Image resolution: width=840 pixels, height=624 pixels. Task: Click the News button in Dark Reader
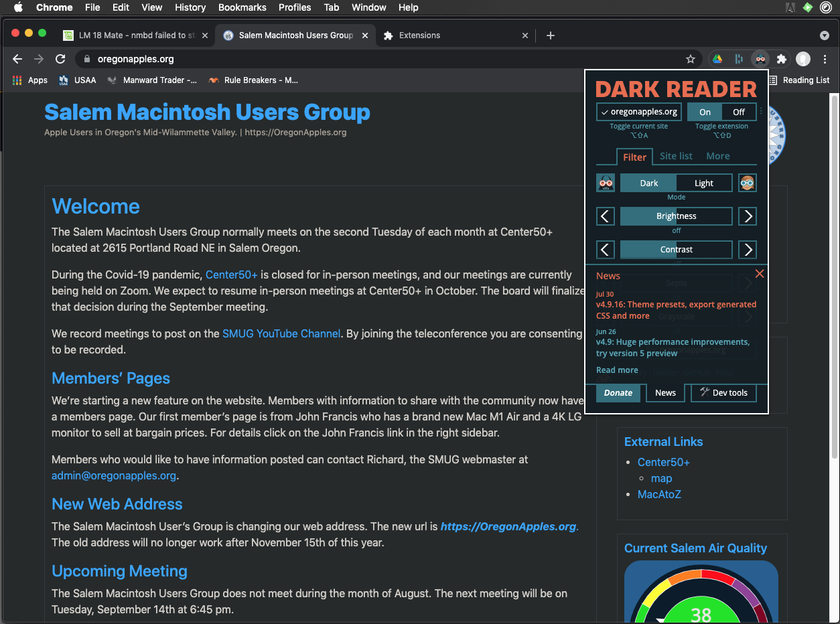tap(665, 393)
